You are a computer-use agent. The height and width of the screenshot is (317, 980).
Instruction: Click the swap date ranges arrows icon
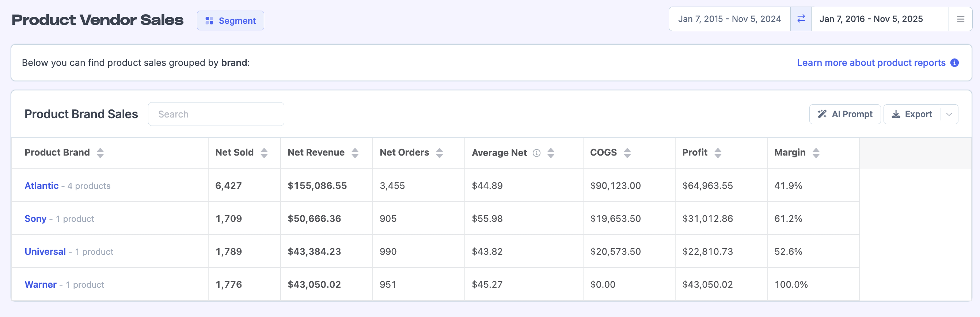coord(801,19)
